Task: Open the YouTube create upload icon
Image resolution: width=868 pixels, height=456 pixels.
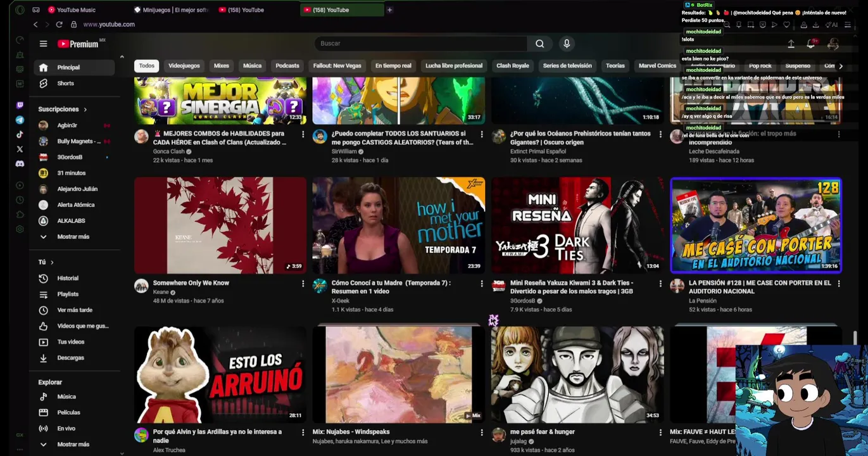Action: (x=791, y=44)
